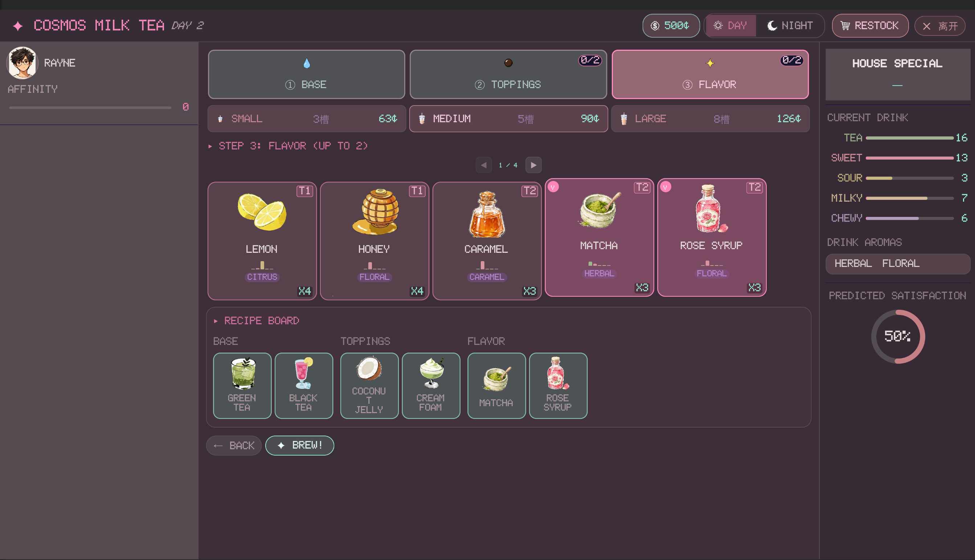Deselect the Rose Syrup flavor card
Screen dimensions: 975x560
click(712, 237)
